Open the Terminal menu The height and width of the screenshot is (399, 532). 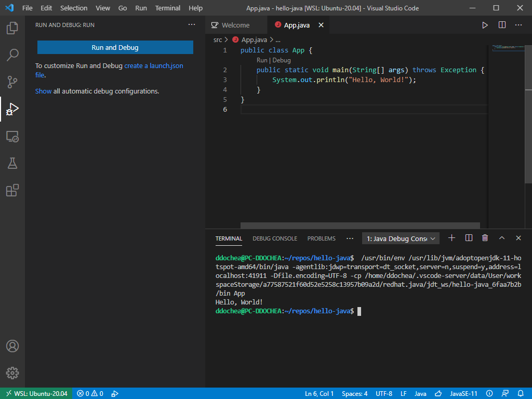pyautogui.click(x=168, y=8)
